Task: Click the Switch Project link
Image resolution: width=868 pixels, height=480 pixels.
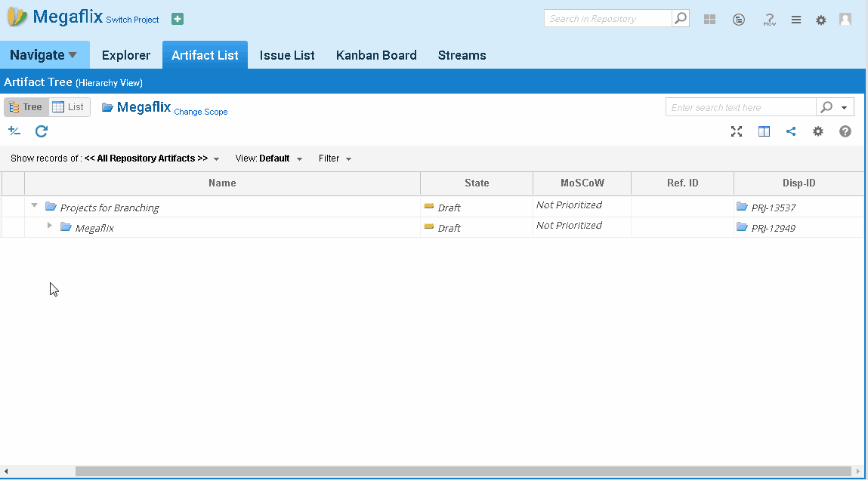Action: pos(132,20)
